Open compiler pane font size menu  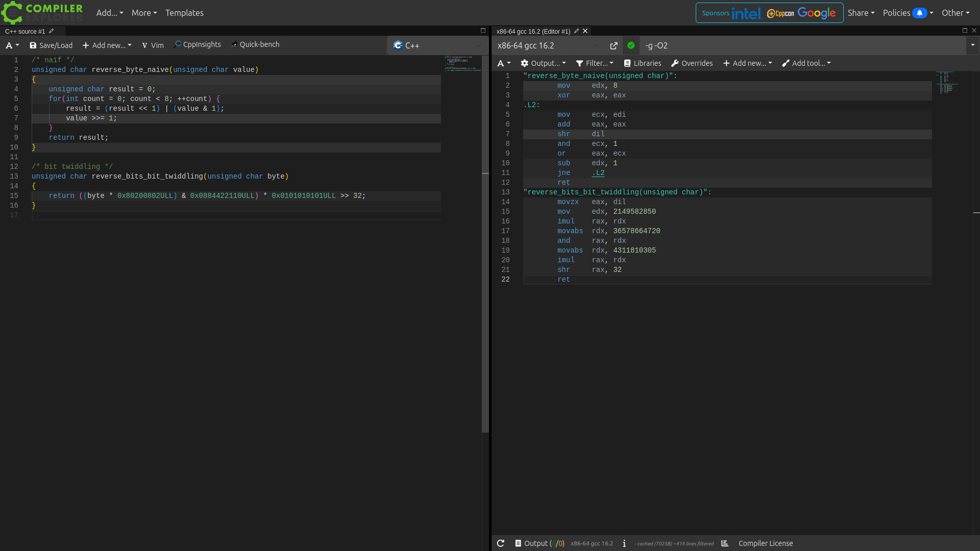click(x=504, y=63)
